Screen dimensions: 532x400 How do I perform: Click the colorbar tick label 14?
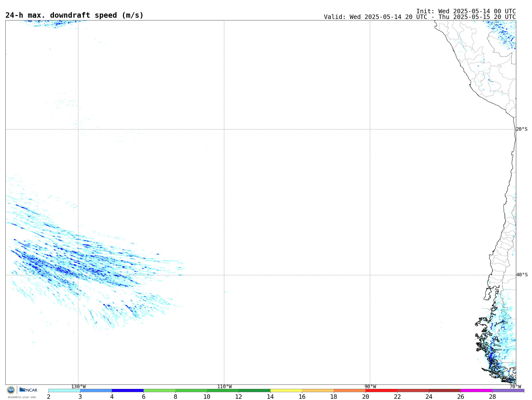click(x=270, y=397)
